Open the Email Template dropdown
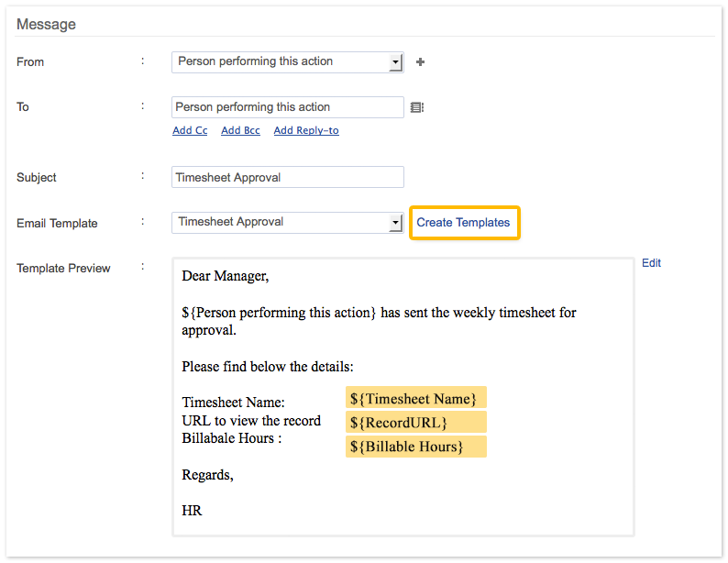 coord(396,223)
